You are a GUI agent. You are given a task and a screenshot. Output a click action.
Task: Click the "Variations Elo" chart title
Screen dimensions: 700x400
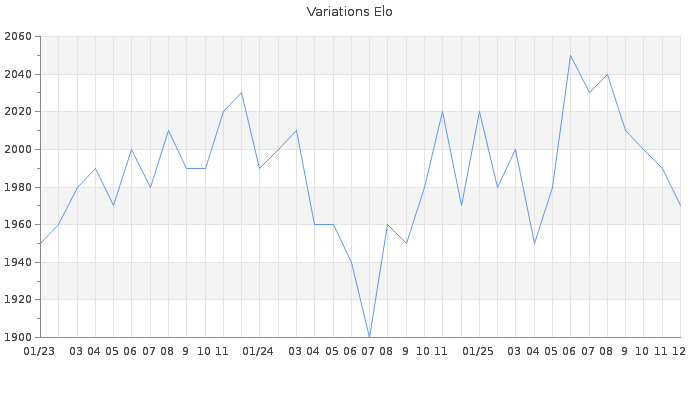(x=349, y=12)
